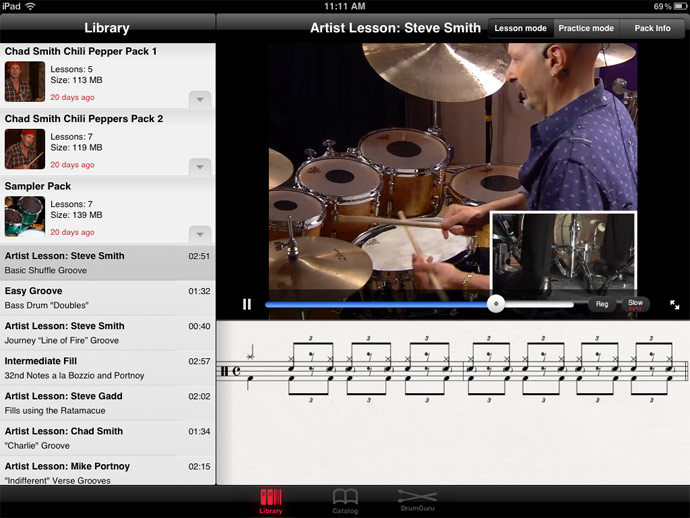The width and height of the screenshot is (690, 518).
Task: Open Sampler Pack drum kit thumbnail
Action: tap(25, 216)
